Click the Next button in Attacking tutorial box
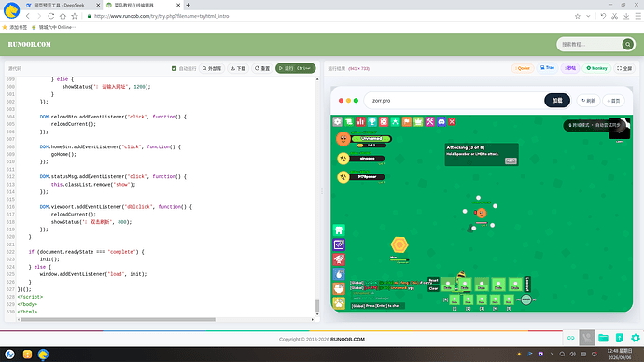Viewport: 644px width, 362px height. 511,160
